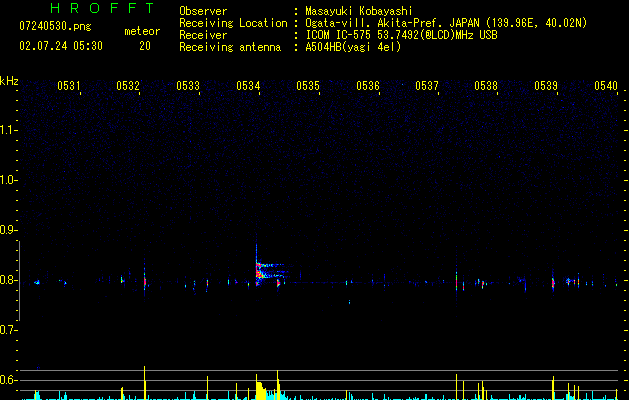Screen dimensions: 629x400
Task: Click the 0536 time marker
Action: tap(367, 85)
